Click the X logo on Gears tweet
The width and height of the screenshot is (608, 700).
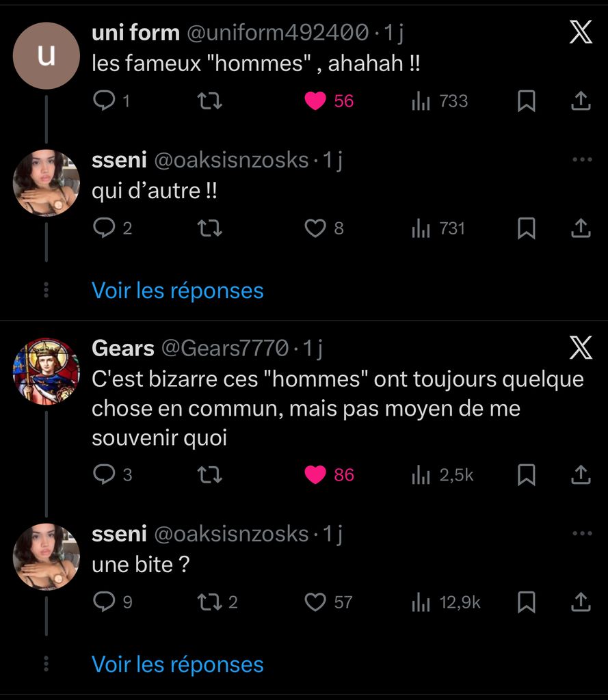click(x=581, y=349)
